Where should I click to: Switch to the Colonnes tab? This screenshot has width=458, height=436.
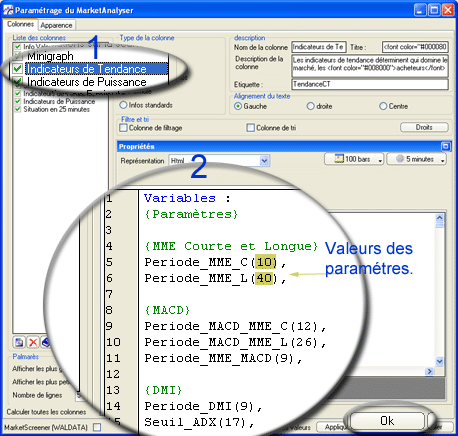pos(20,24)
